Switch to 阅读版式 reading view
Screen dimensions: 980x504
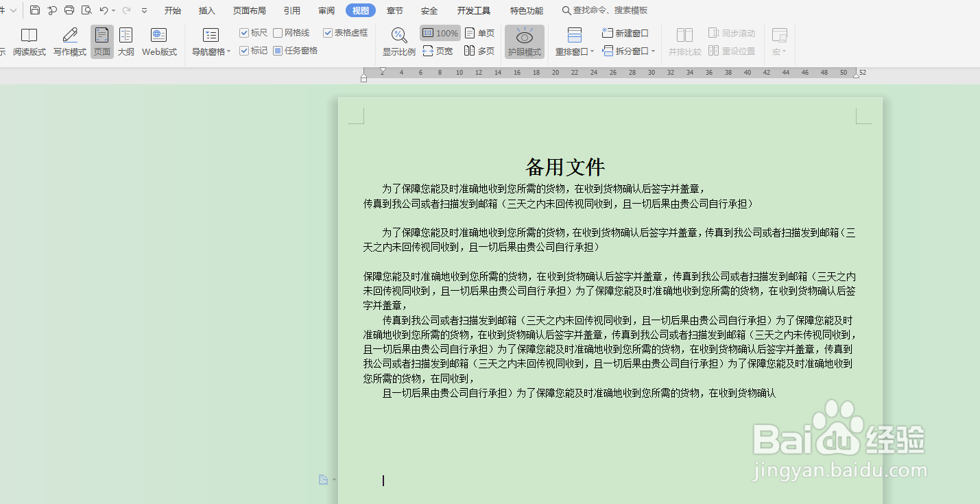pyautogui.click(x=29, y=41)
